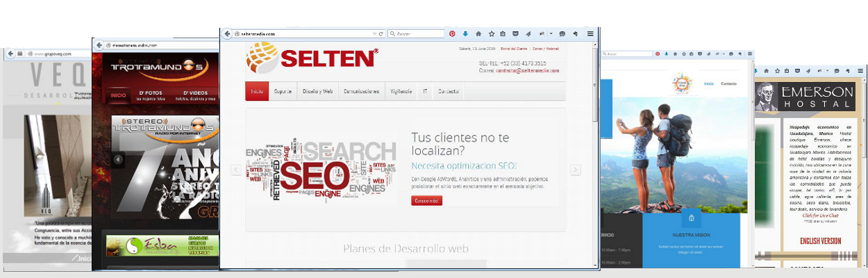
Task: Open Diseño y Web menu item
Action: [x=317, y=91]
